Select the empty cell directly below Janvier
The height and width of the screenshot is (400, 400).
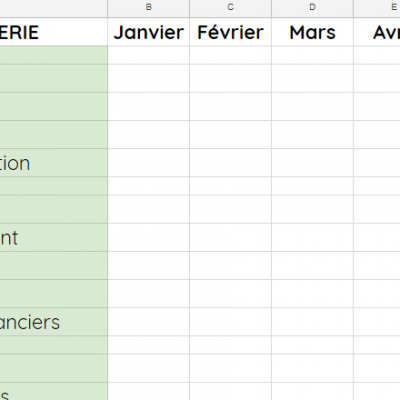[149, 55]
